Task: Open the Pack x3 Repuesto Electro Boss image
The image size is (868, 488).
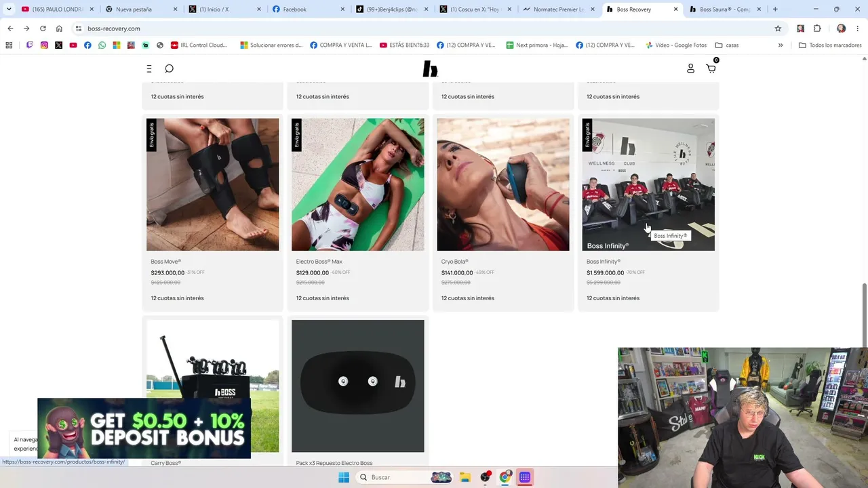Action: tap(358, 386)
